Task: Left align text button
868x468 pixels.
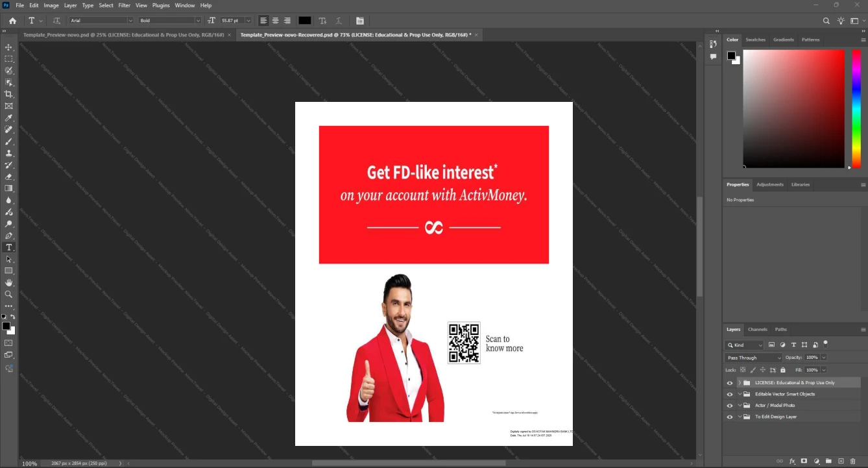Action: click(x=263, y=21)
